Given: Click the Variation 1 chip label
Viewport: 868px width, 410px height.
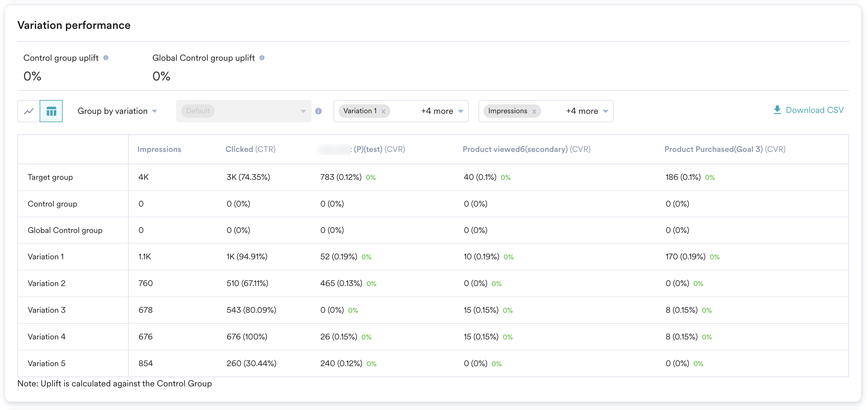Looking at the screenshot, I should coord(360,111).
